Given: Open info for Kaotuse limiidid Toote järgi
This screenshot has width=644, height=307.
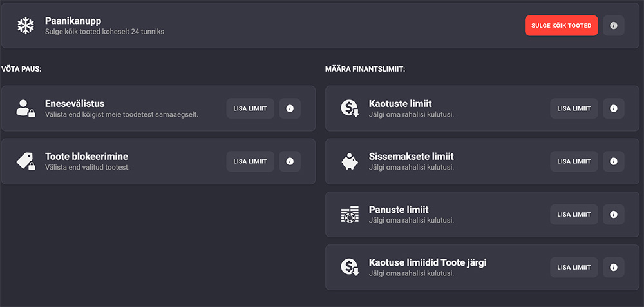Looking at the screenshot, I should coord(613,267).
